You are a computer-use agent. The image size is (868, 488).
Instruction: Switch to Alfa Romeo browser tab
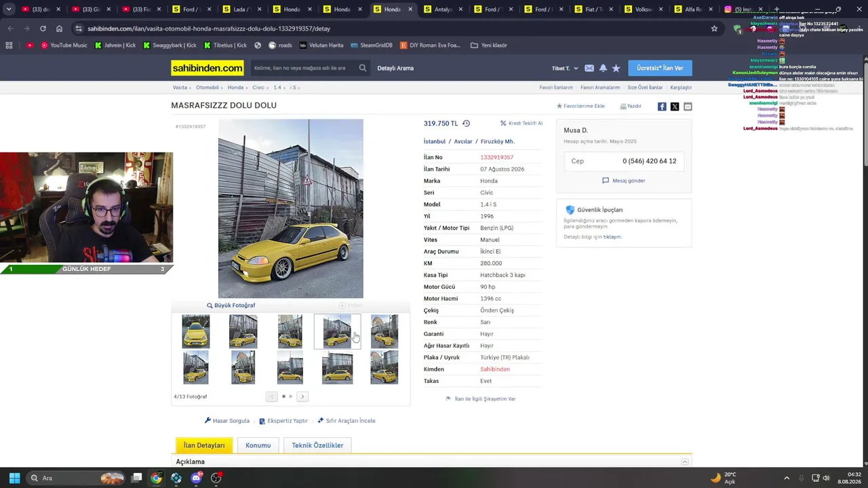point(693,9)
